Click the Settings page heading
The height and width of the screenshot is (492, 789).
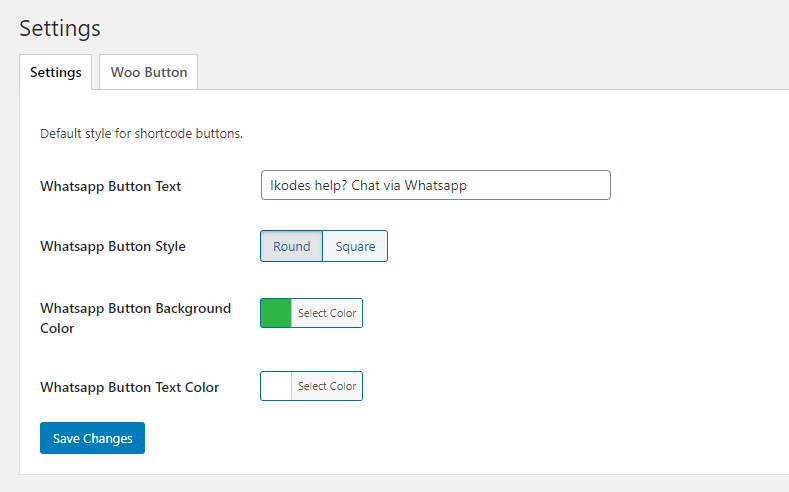(60, 28)
